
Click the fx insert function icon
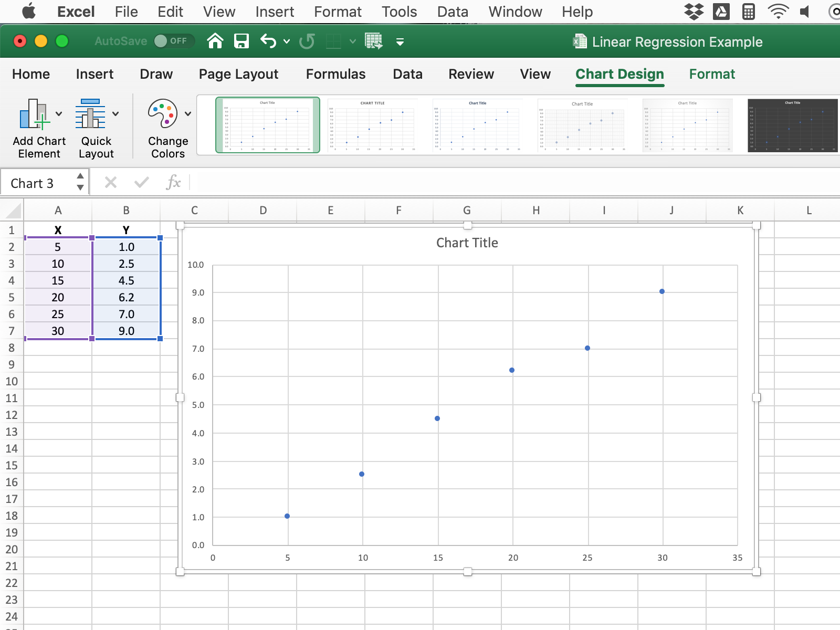pos(173,183)
